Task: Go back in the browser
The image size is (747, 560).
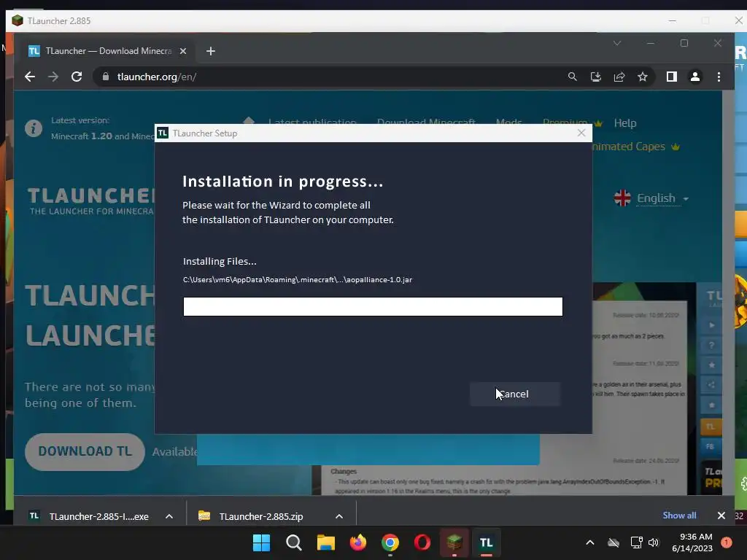Action: coord(29,77)
